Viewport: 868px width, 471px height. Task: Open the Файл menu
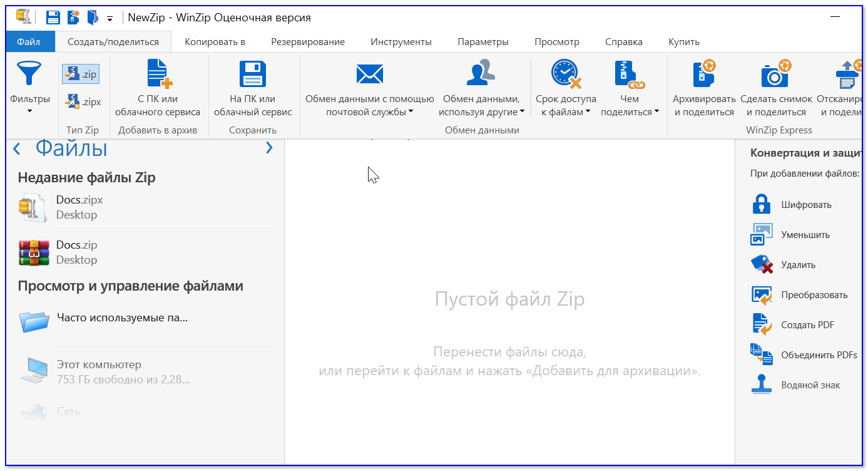click(29, 42)
